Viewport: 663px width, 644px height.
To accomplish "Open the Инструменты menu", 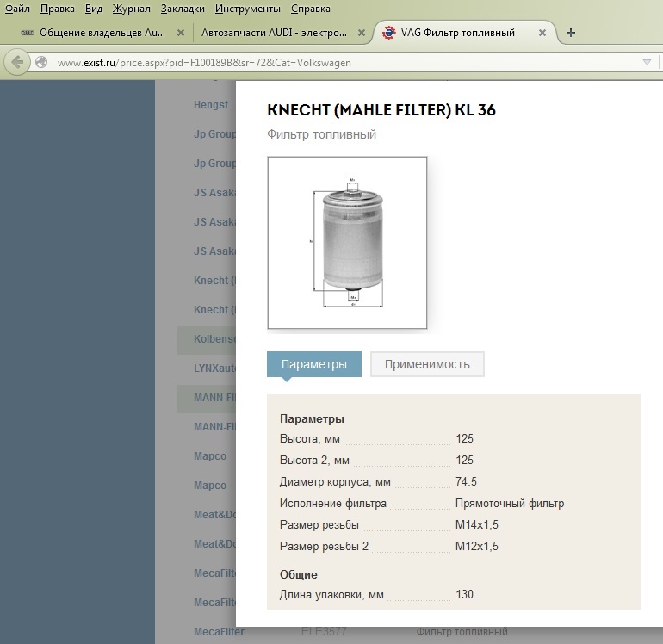I will tap(248, 9).
